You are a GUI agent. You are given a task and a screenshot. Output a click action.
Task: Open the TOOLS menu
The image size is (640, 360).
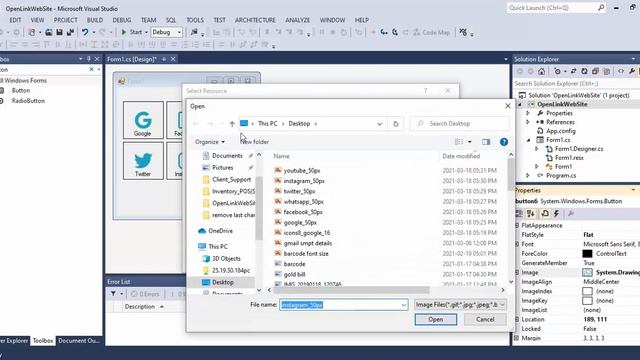tap(195, 20)
